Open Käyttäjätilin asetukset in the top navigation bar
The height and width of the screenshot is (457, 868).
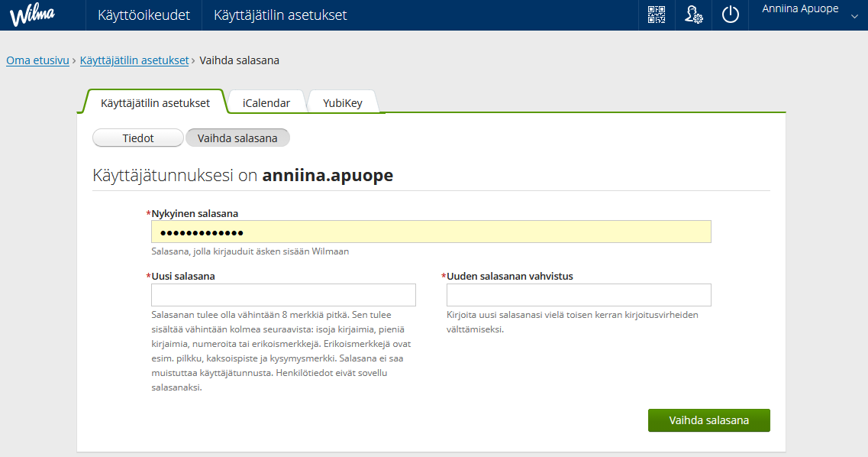[280, 15]
